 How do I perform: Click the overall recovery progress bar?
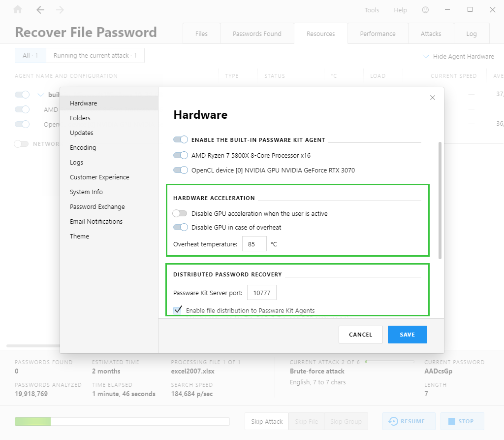[x=122, y=421]
